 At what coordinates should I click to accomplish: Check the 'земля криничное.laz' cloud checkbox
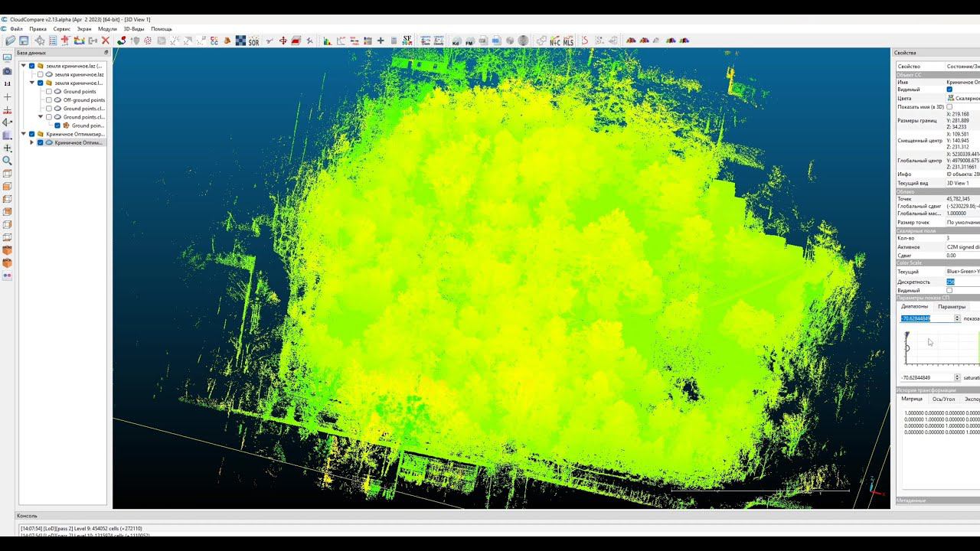tap(40, 74)
